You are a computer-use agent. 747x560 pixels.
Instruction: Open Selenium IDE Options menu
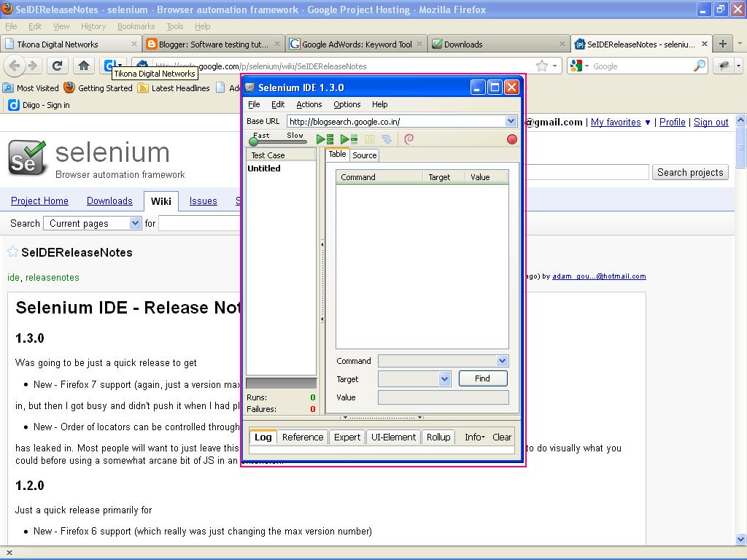pyautogui.click(x=347, y=104)
